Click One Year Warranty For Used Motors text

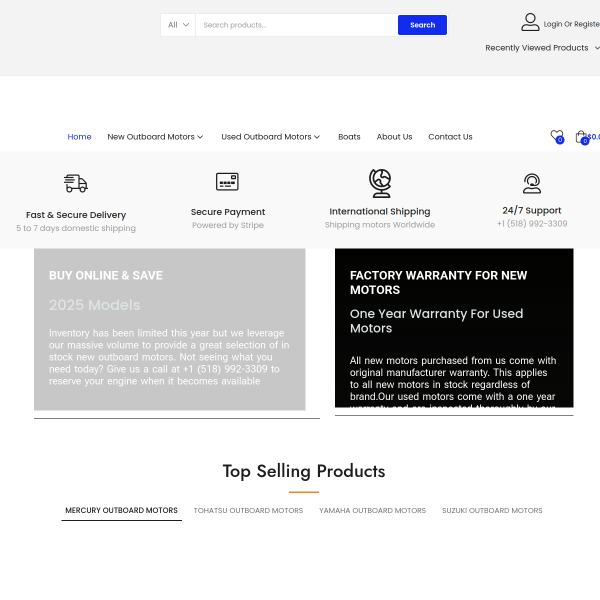pos(436,321)
